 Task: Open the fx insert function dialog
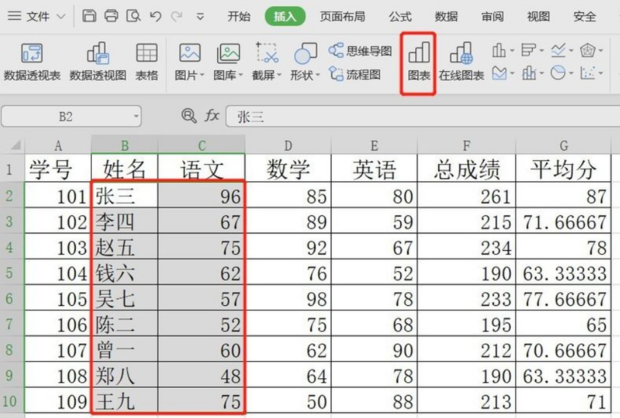pos(212,116)
